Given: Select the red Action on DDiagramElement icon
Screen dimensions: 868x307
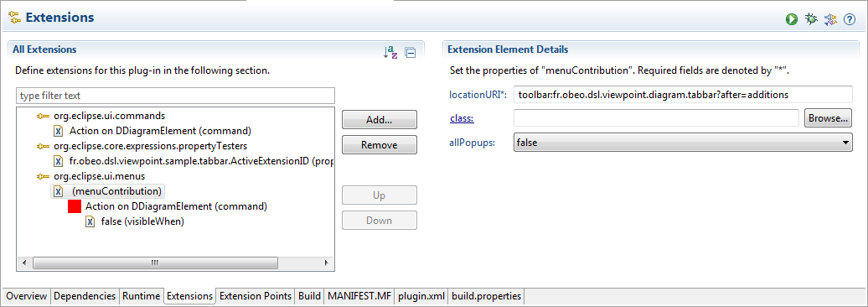Looking at the screenshot, I should (75, 206).
